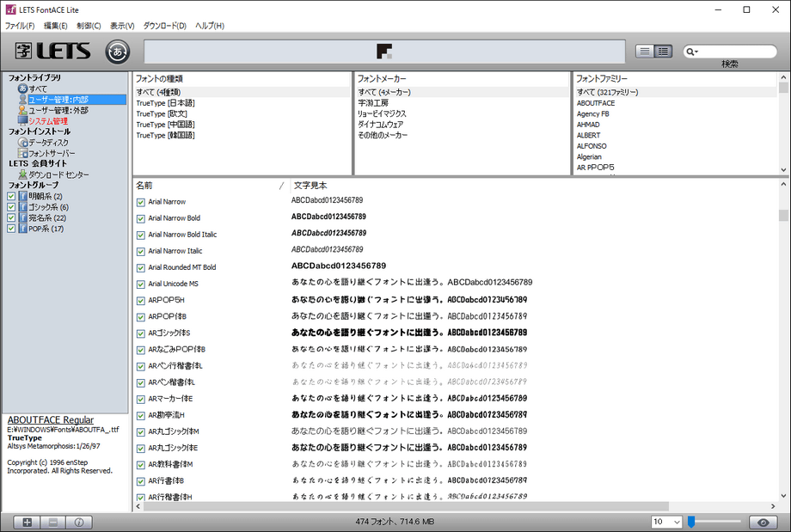Toggle ゴシック系 (6) group checkbox

[x=11, y=207]
